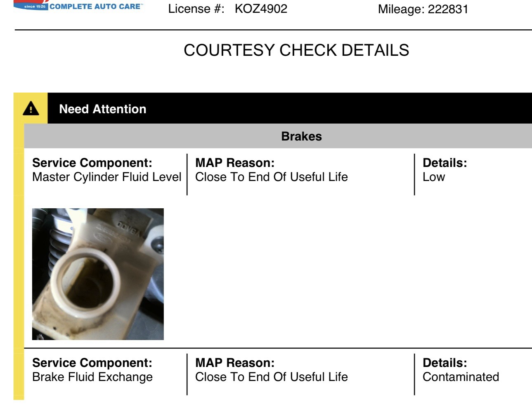532x419 pixels.
Task: Click the warning triangle icon
Action: [31, 109]
